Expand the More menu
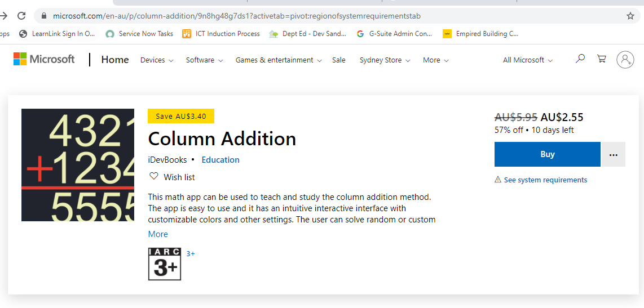 [436, 60]
